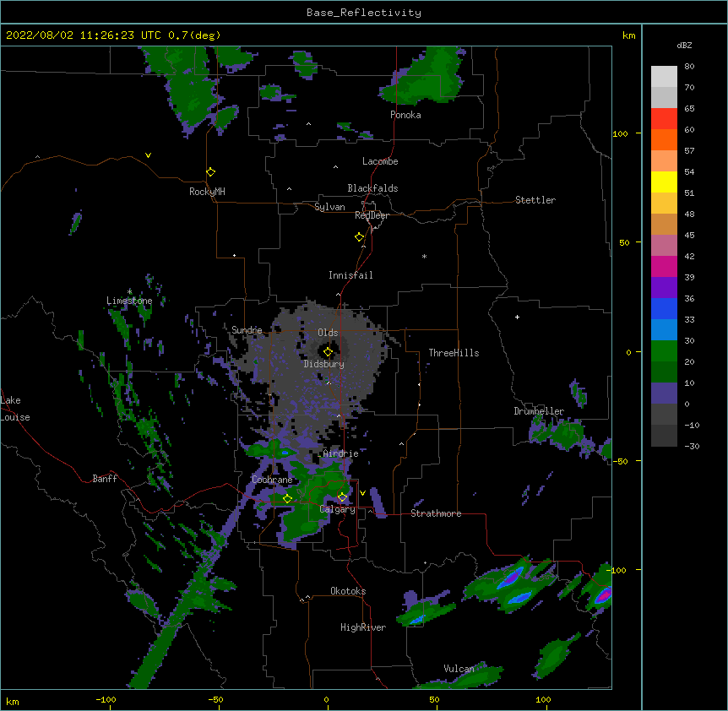
Task: Click the asterisk marker above Limestone
Action: pyautogui.click(x=129, y=291)
